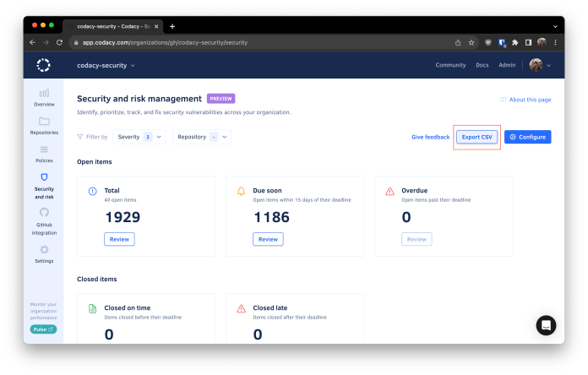Open the Bitwarden extension icon
Viewport: 588px width, 375px height.
(x=502, y=43)
